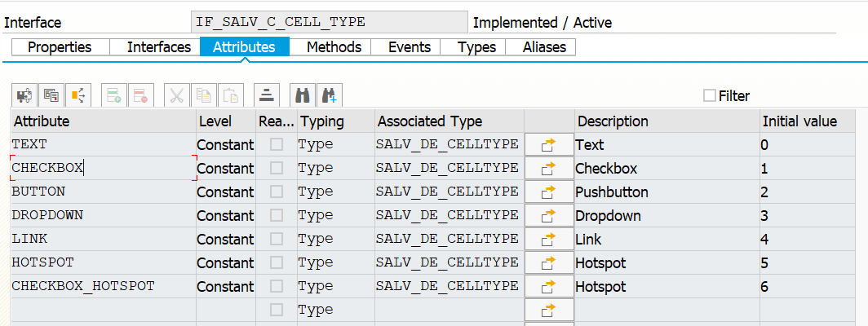
Task: Click the Interface name field IF_SALV_C_CELL_TYPE
Action: click(x=330, y=22)
